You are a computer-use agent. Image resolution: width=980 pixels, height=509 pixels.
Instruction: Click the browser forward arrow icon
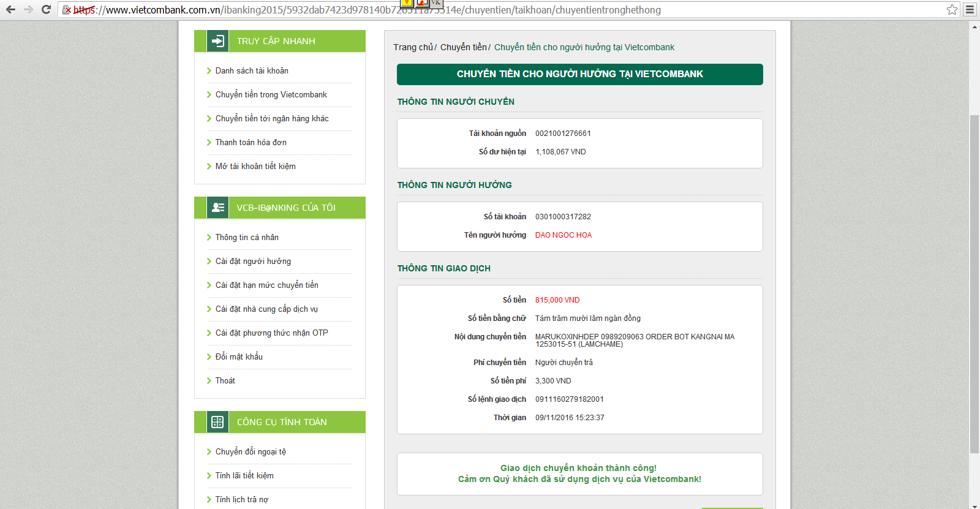pyautogui.click(x=28, y=10)
